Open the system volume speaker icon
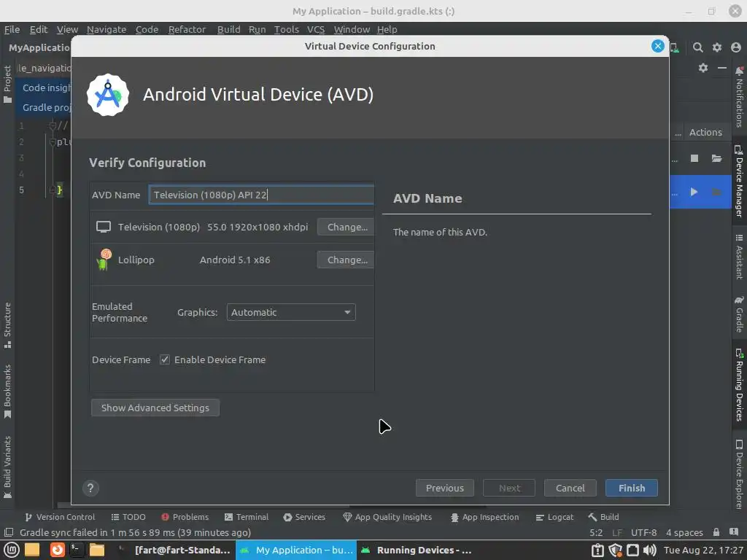The height and width of the screenshot is (560, 747). pos(649,550)
